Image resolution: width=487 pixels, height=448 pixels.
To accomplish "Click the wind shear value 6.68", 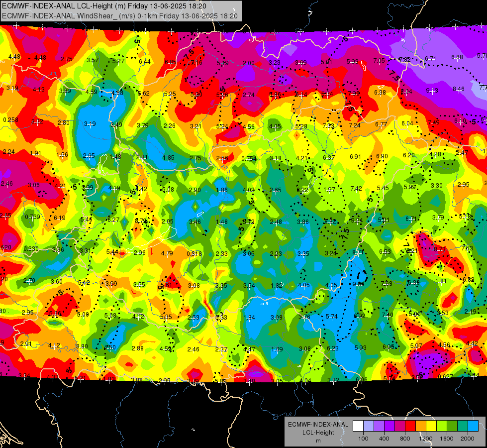I will tap(457, 57).
